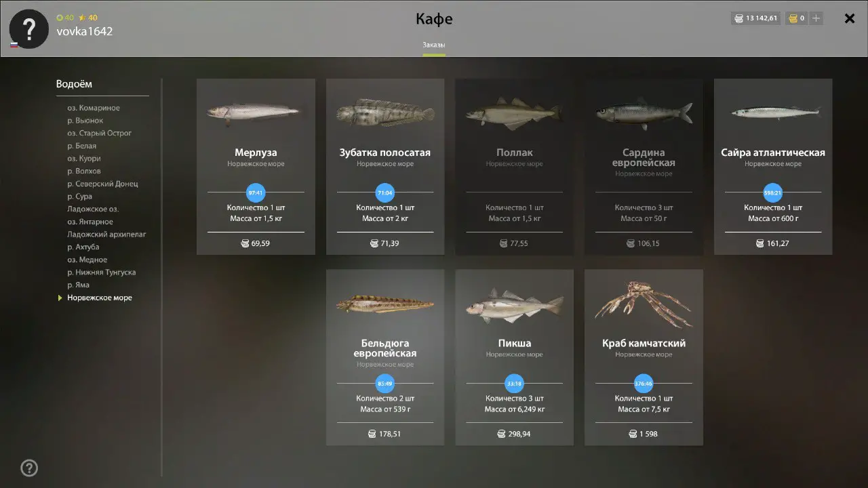Click the dimmed Поллак order card

[515, 167]
